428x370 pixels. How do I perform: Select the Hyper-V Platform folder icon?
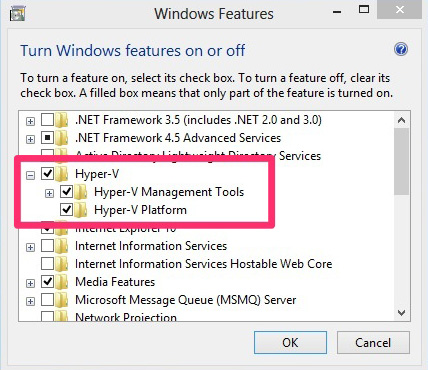tap(81, 210)
